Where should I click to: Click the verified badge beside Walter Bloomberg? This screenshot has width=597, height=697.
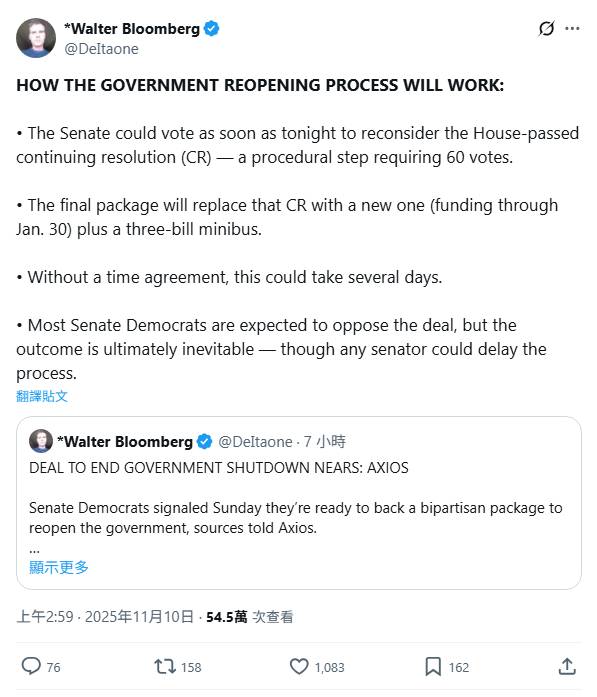tap(211, 28)
